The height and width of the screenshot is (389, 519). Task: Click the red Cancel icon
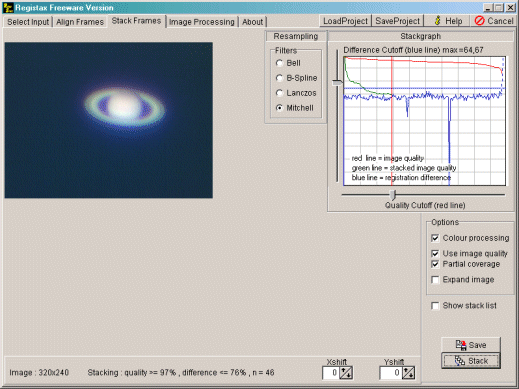[479, 21]
